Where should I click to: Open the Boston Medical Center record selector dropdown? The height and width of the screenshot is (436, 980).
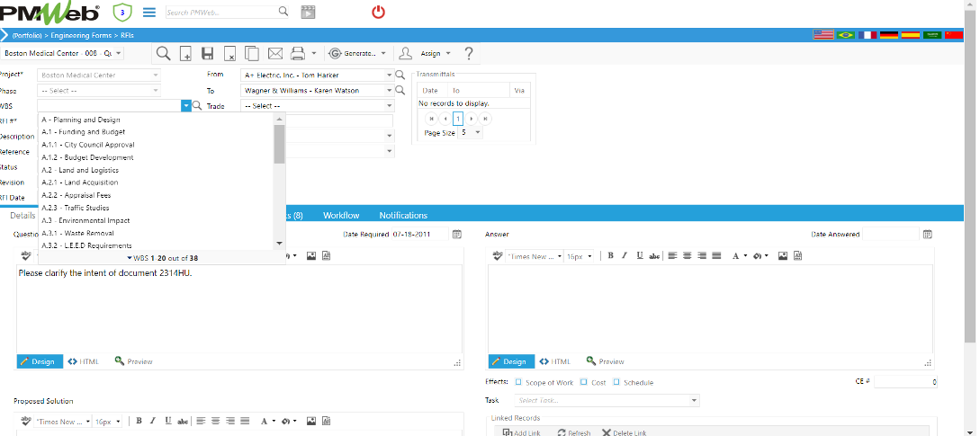click(119, 54)
